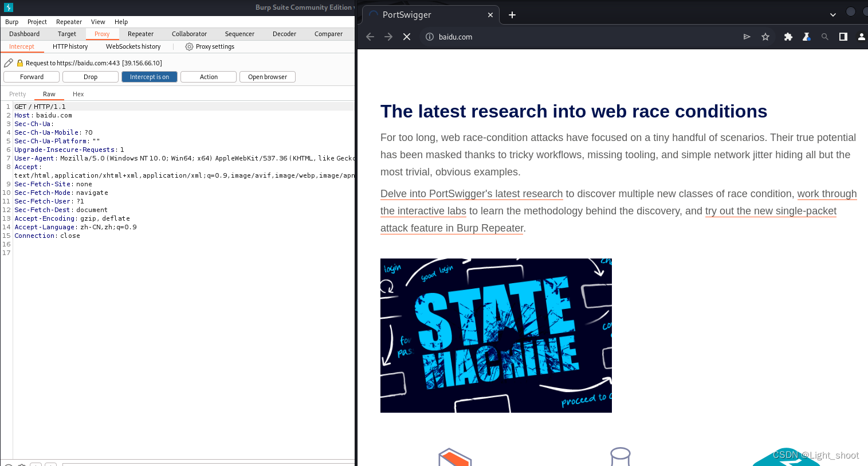The width and height of the screenshot is (868, 466).
Task: Click the share/send icon in the address bar
Action: pos(747,37)
